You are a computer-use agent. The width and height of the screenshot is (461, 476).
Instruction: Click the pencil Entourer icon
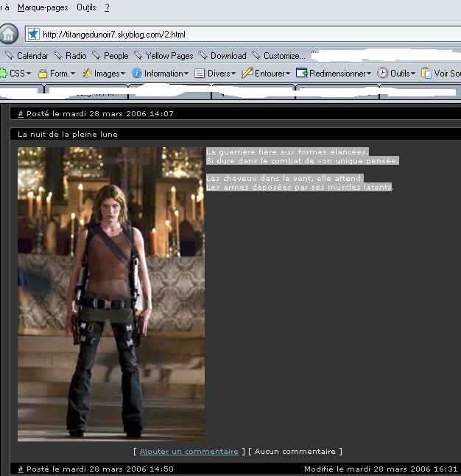[x=247, y=73]
